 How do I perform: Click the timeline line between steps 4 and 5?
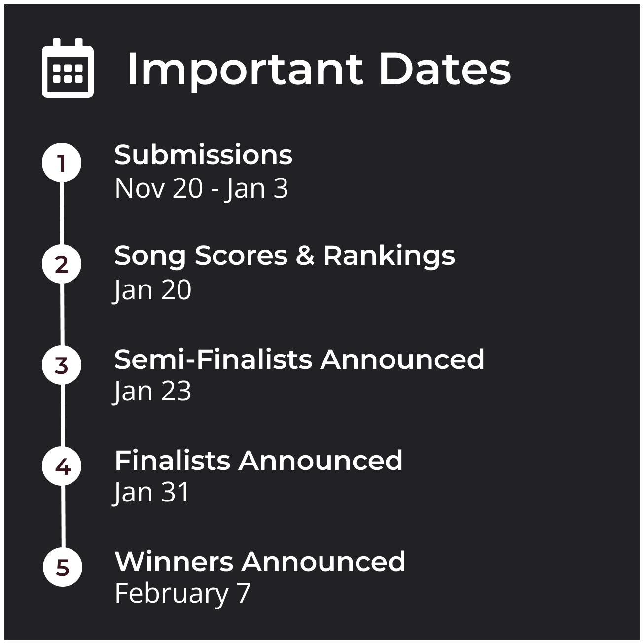tap(63, 517)
